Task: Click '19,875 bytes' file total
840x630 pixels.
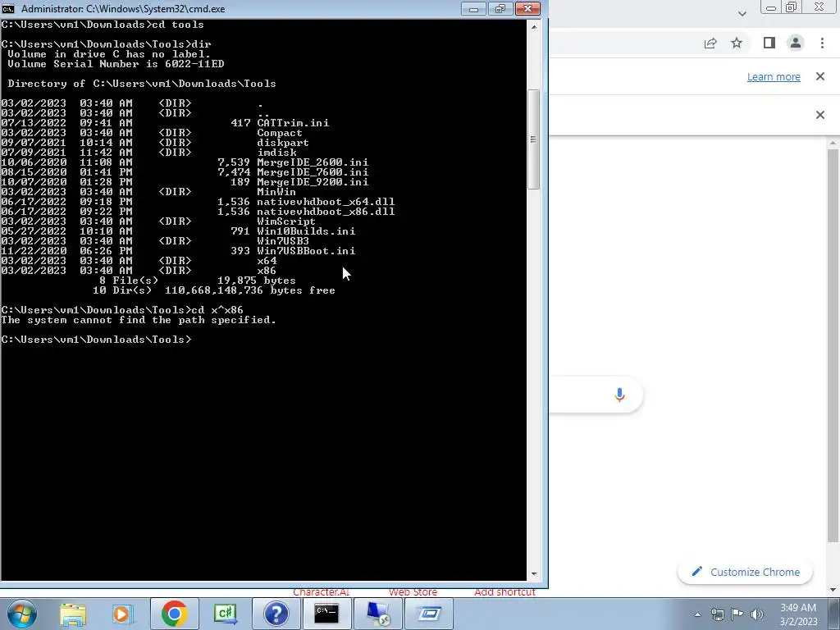Action: coord(256,281)
